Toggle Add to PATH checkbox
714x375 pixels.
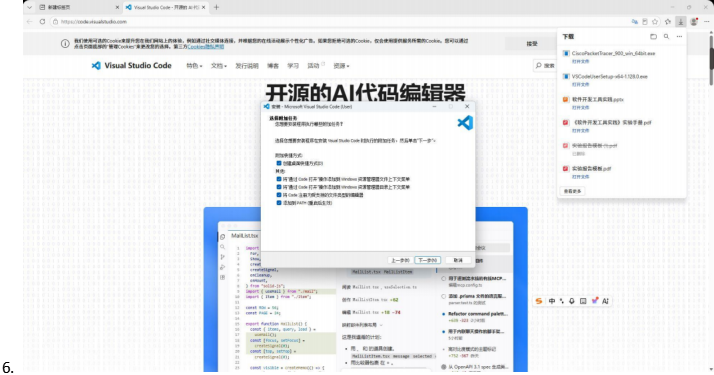pyautogui.click(x=279, y=203)
